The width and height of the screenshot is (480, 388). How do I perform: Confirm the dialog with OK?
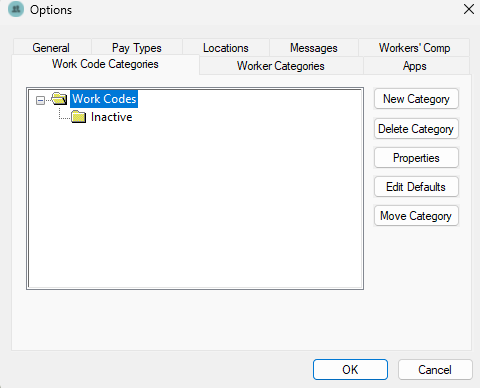pos(350,369)
